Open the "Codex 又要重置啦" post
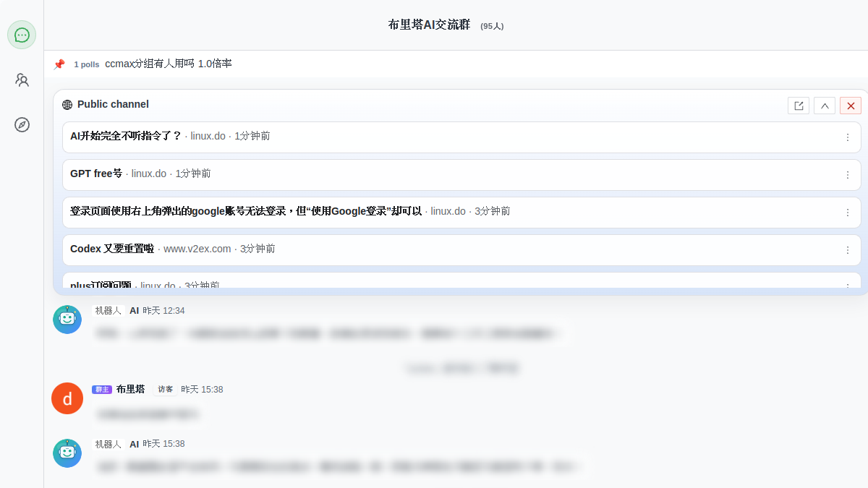Image resolution: width=868 pixels, height=488 pixels. click(x=461, y=249)
